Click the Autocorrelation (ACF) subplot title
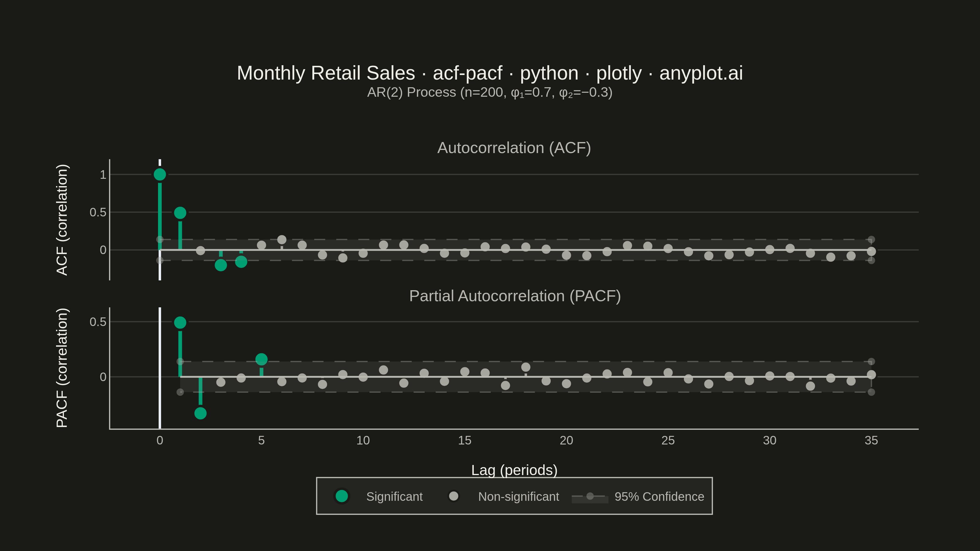The height and width of the screenshot is (551, 980). click(514, 148)
